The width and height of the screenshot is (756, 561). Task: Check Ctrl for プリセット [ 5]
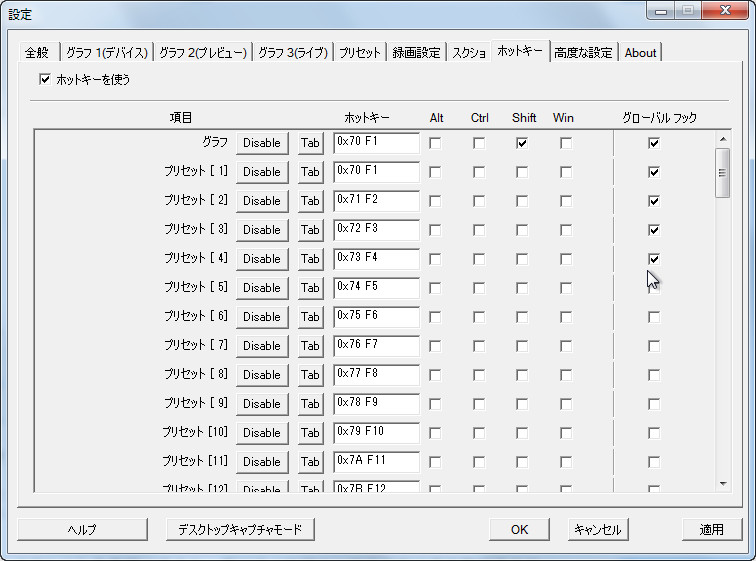pyautogui.click(x=479, y=288)
